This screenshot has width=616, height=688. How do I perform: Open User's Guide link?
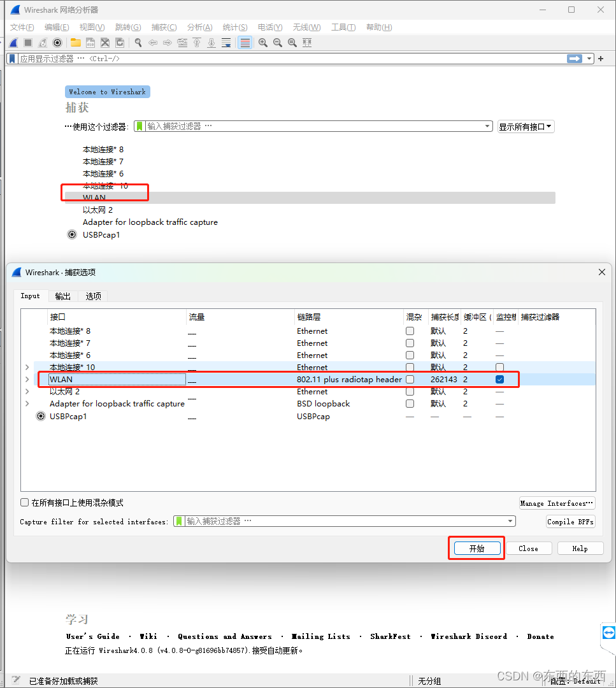(x=92, y=636)
